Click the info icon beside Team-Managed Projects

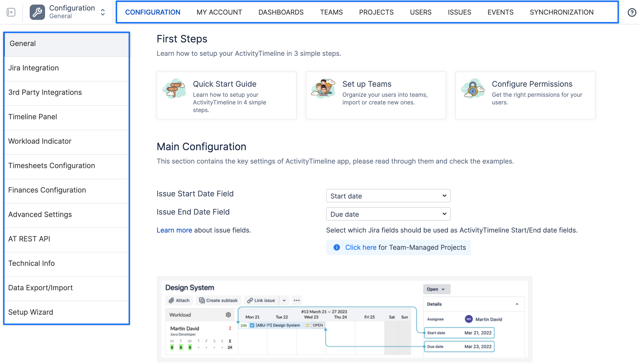pos(337,247)
